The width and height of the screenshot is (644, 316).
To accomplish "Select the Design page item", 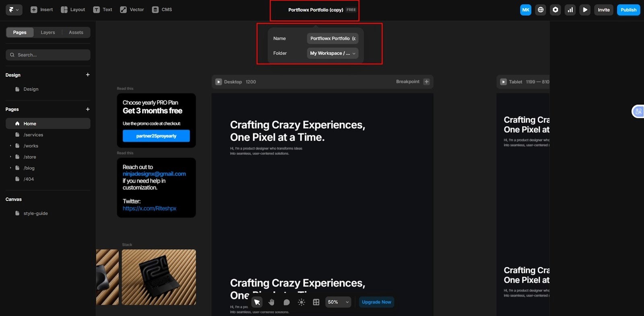I will pyautogui.click(x=48, y=89).
